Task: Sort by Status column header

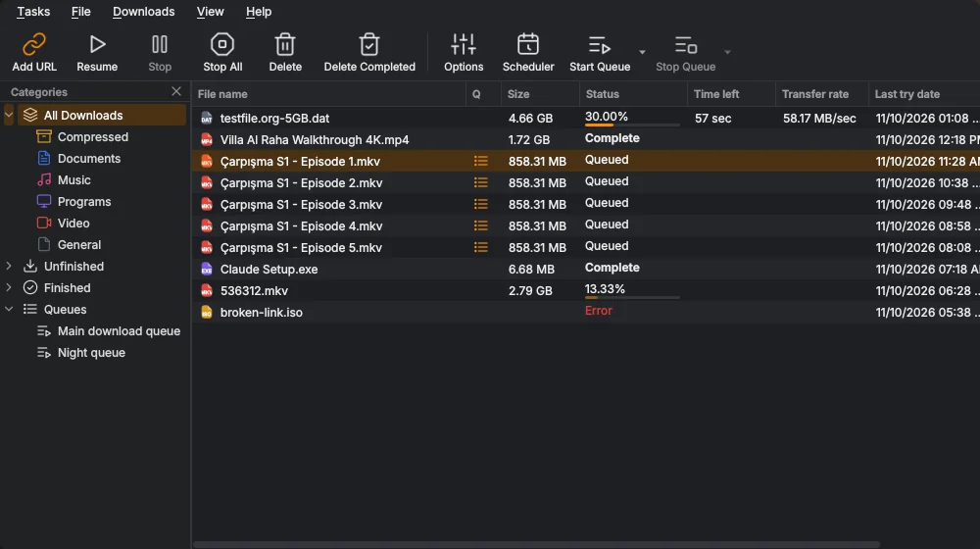Action: point(633,94)
